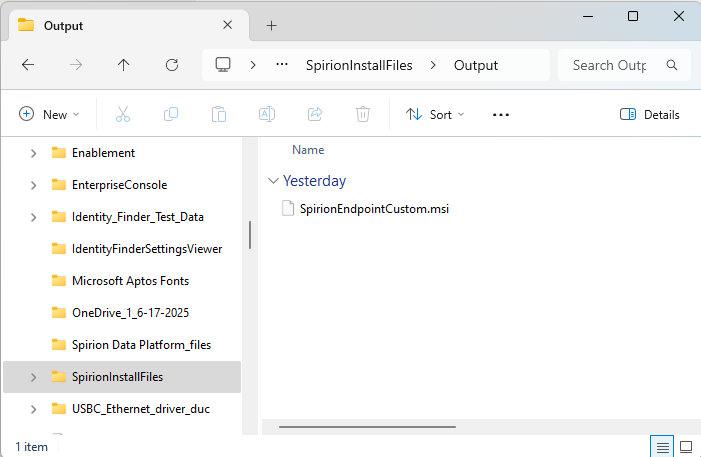This screenshot has width=701, height=457.
Task: Toggle the Details pane
Action: [650, 115]
